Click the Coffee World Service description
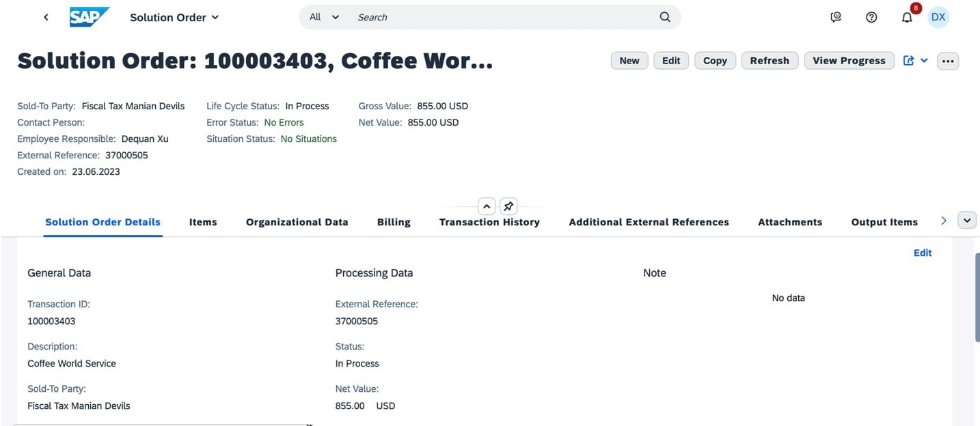Viewport: 980px width, 426px height. (x=72, y=363)
